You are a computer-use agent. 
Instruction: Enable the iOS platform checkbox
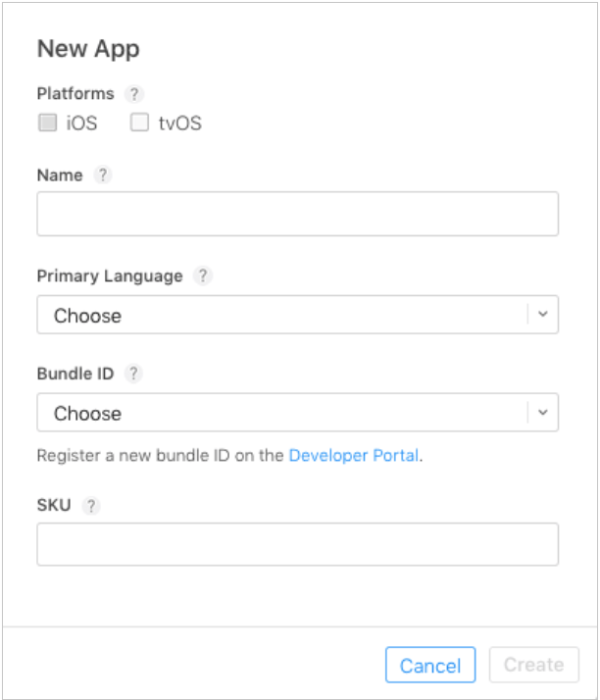click(47, 123)
